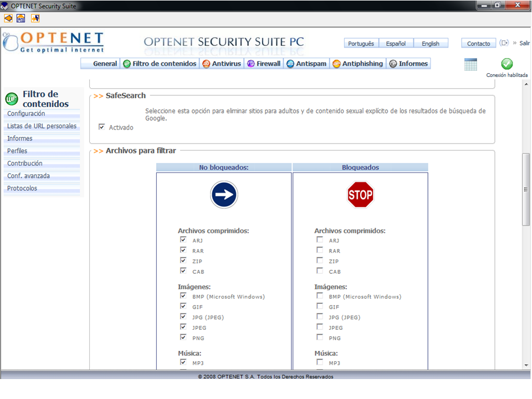
Task: Open Conf. avanzada in the sidebar
Action: click(x=28, y=176)
